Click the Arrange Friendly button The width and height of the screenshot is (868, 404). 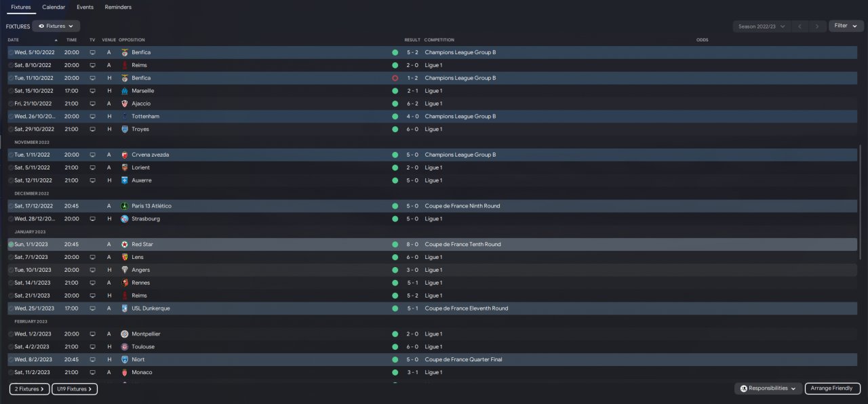[x=832, y=388]
